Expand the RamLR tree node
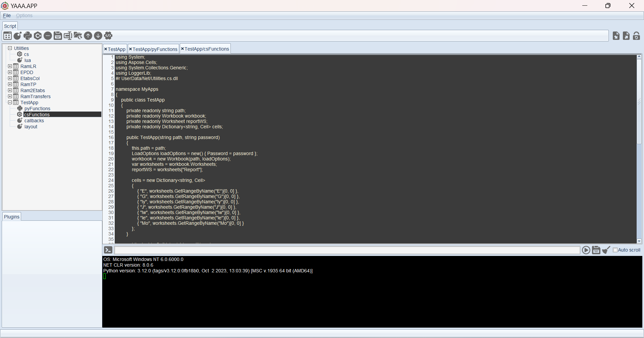The image size is (644, 338). (10, 66)
